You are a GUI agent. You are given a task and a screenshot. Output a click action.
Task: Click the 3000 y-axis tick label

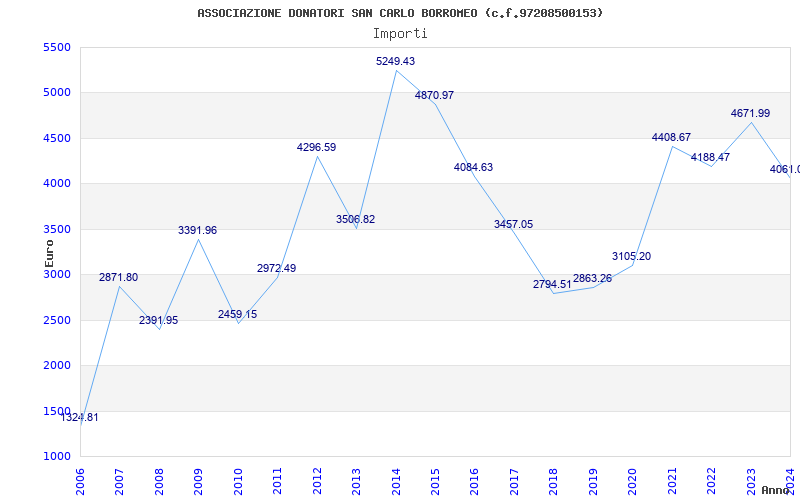point(57,274)
